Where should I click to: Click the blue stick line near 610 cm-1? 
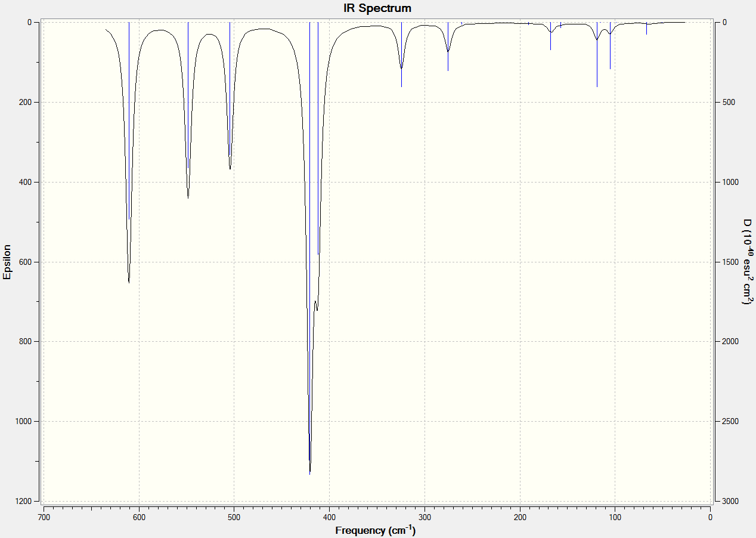(x=129, y=119)
